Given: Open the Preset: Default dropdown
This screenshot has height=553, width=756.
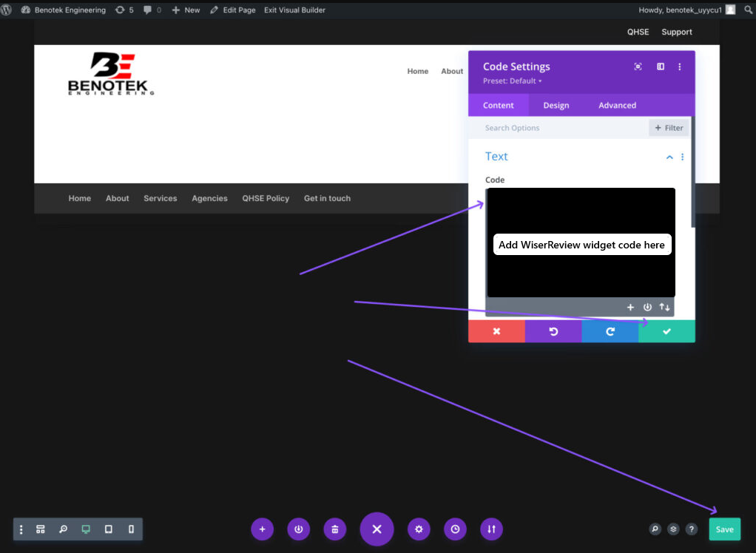Looking at the screenshot, I should pyautogui.click(x=510, y=81).
